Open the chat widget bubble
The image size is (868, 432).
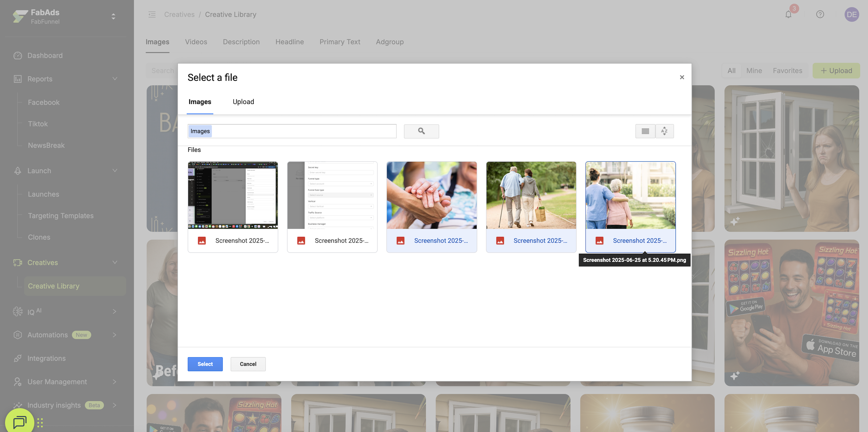[x=20, y=421]
